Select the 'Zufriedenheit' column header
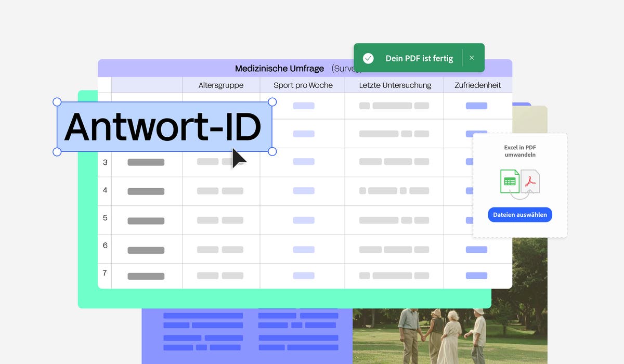Screen dimensions: 624x364 click(x=478, y=85)
